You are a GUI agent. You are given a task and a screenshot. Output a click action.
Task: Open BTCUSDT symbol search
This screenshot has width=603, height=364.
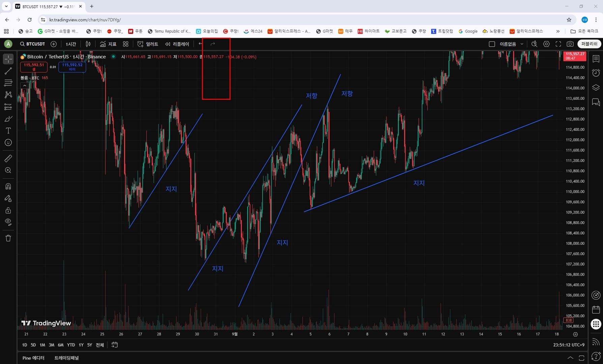coord(32,44)
